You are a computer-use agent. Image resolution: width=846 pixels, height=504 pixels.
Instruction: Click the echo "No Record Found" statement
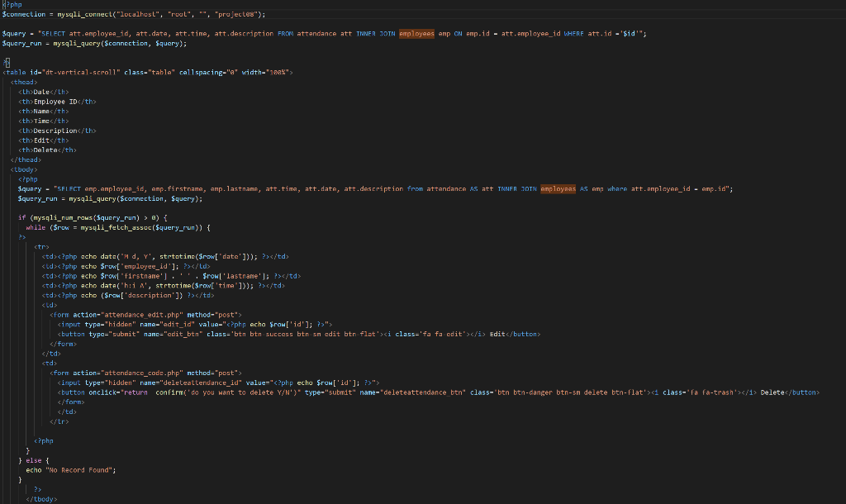[x=71, y=471]
